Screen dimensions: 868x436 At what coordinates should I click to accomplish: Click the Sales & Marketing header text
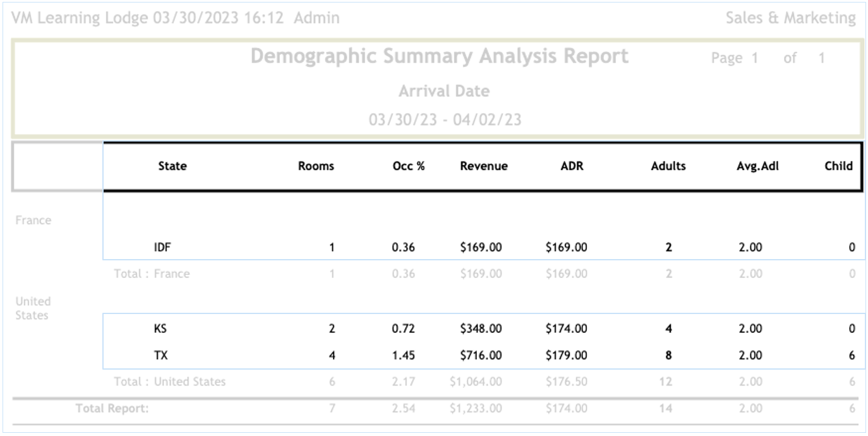coord(790,18)
